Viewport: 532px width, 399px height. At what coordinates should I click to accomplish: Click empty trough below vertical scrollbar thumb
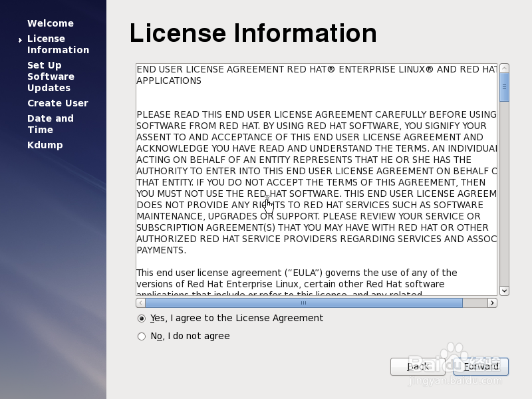504,194
